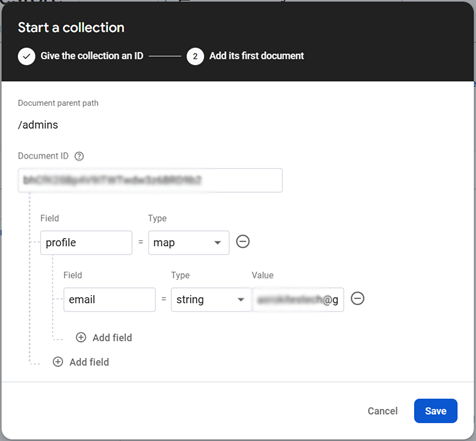Screen dimensions: 476x441
Task: Click the Document parent path label
Action: coord(58,103)
